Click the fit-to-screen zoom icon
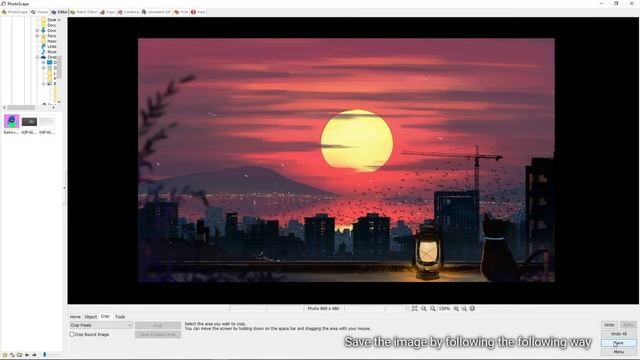The image size is (640, 360). pos(414,309)
